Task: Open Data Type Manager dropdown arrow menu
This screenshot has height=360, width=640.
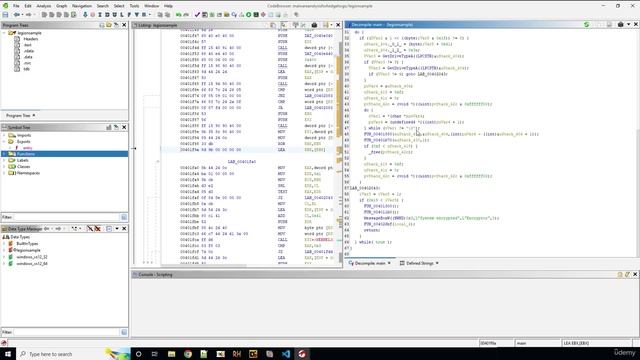Action: (117, 229)
